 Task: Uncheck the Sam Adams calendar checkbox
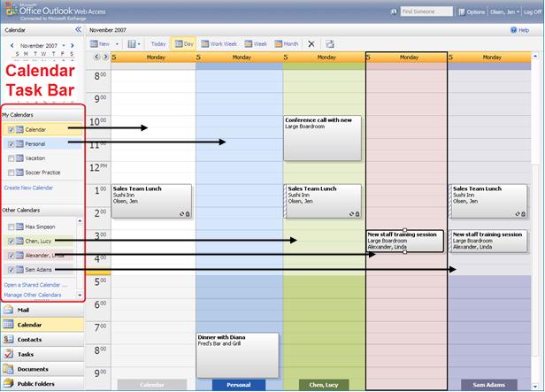coord(12,270)
